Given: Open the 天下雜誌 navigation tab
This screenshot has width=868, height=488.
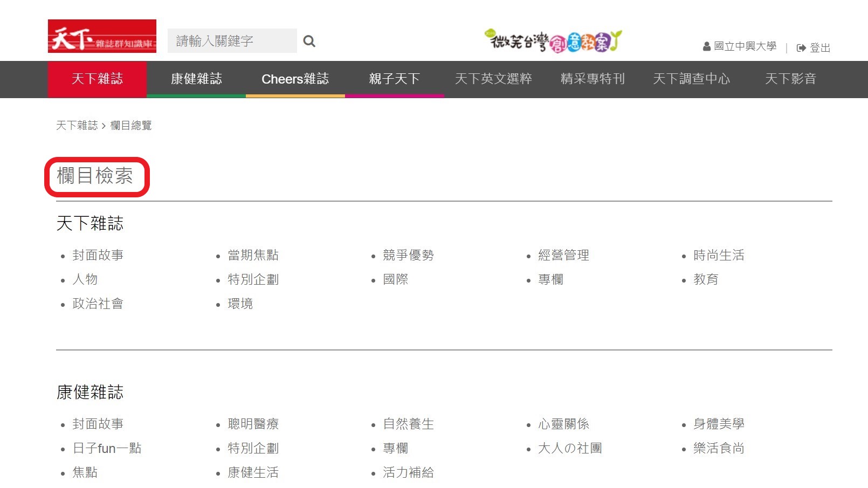Looking at the screenshot, I should click(97, 79).
